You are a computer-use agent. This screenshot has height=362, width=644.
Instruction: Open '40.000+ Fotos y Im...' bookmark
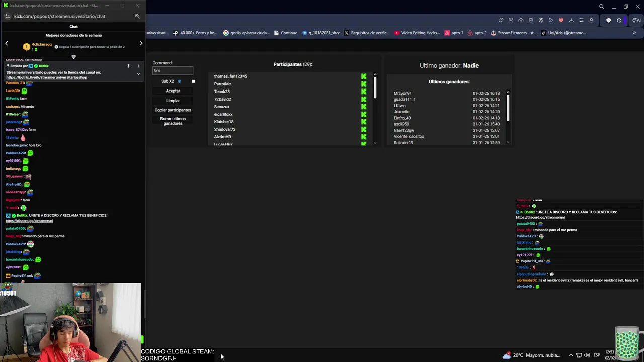195,33
